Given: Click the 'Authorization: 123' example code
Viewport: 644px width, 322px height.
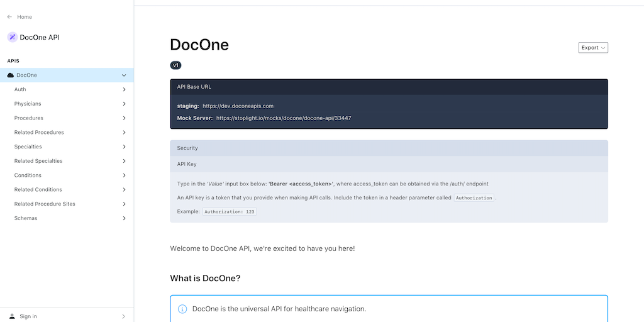Looking at the screenshot, I should 229,211.
